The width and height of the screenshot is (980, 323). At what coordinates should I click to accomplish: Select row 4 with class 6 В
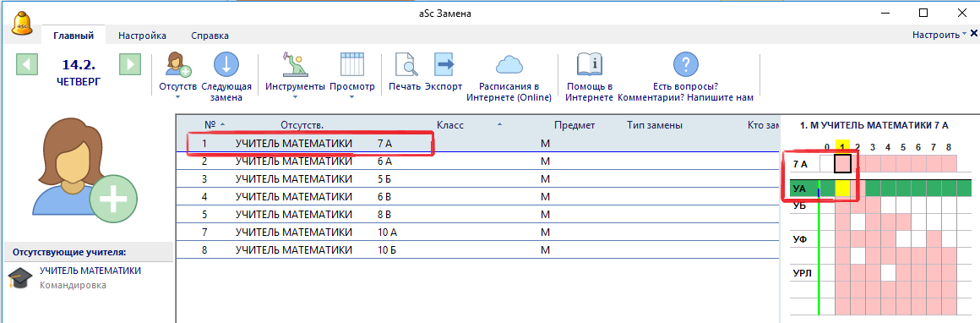pyautogui.click(x=478, y=196)
